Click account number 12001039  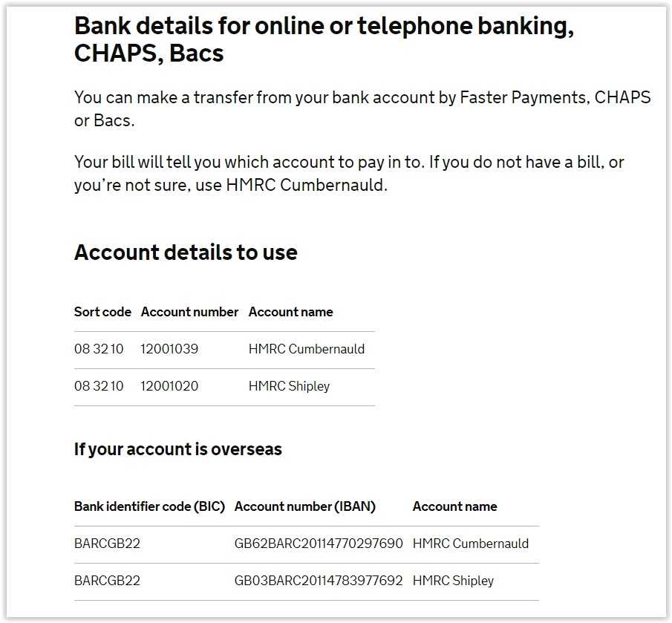point(169,349)
